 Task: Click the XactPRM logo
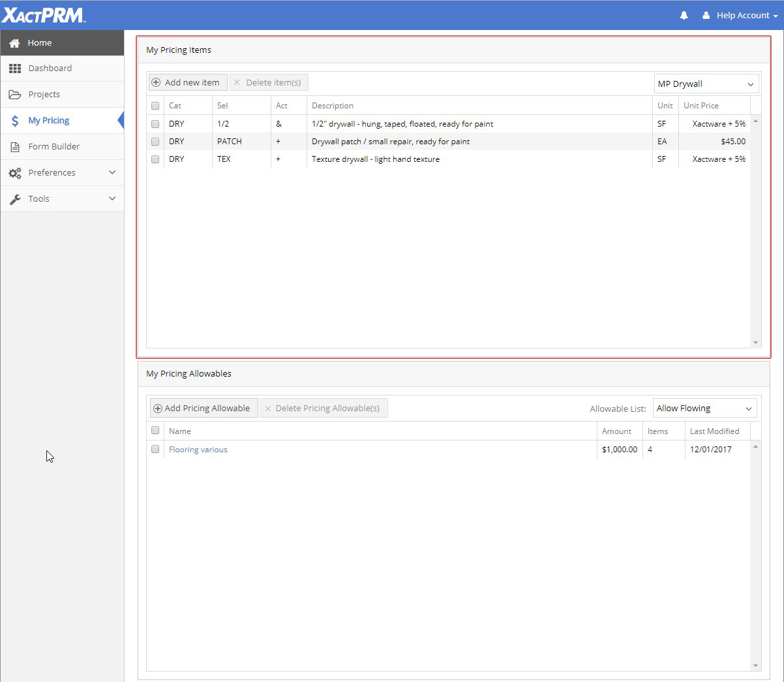(44, 15)
